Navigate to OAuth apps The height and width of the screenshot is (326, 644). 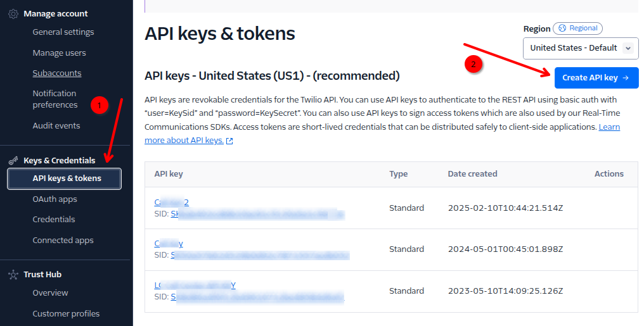coord(55,199)
